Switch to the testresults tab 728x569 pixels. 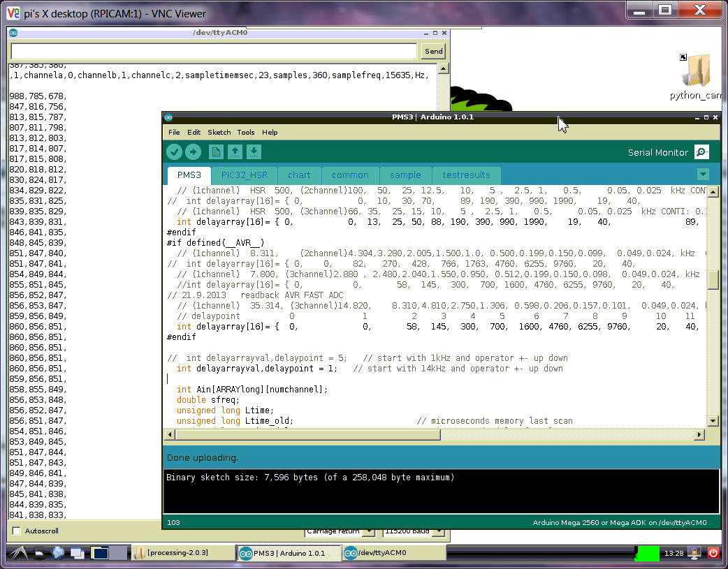[x=466, y=175]
